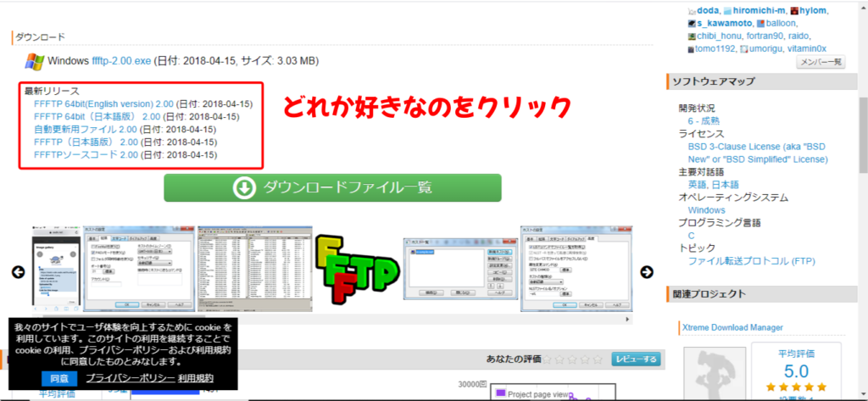
Task: Click the green ダウンロードファイル一覧 button
Action: [x=332, y=187]
